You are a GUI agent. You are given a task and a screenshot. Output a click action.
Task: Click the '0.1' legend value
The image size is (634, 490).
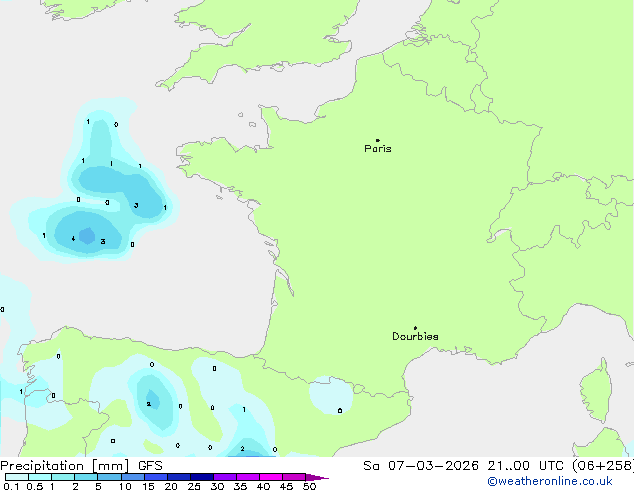tap(11, 486)
